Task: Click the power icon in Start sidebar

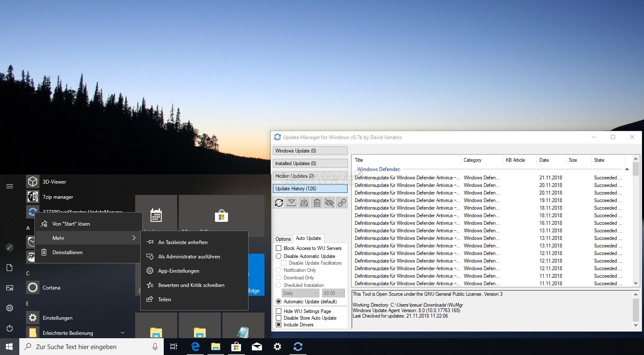Action: (x=10, y=328)
